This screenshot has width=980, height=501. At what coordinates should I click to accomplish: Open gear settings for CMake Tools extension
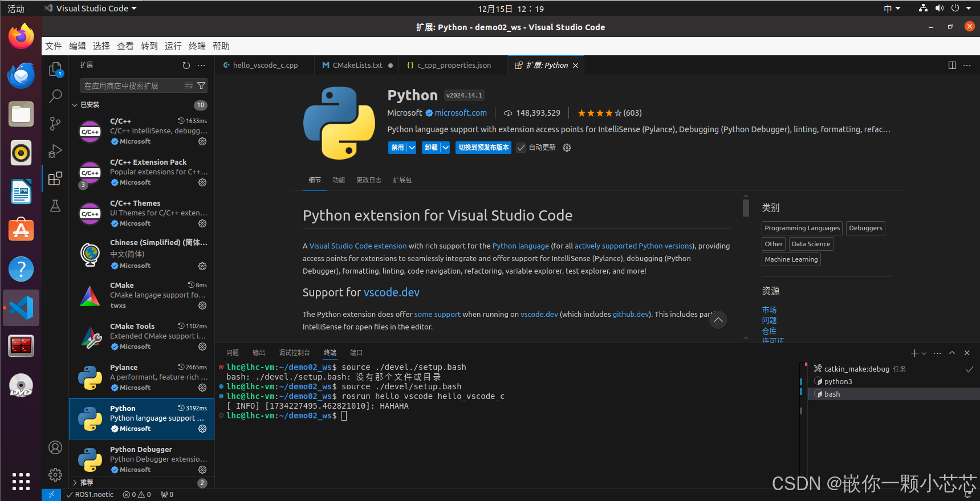click(x=202, y=347)
